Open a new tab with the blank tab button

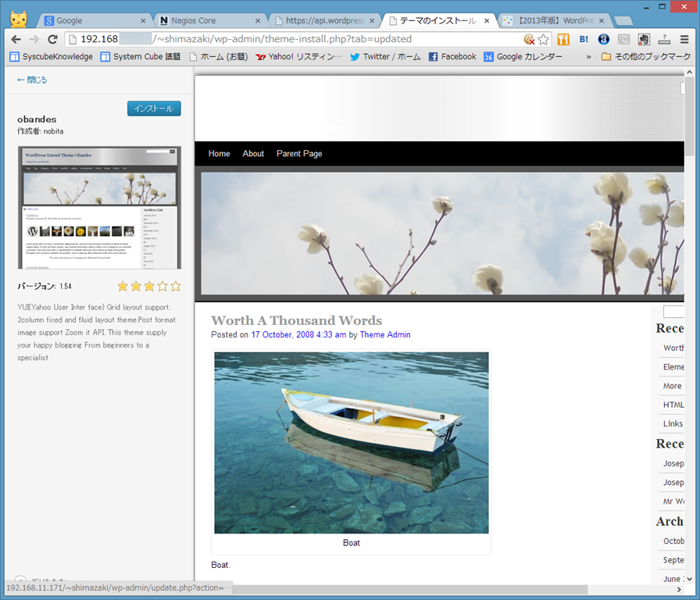tap(623, 20)
